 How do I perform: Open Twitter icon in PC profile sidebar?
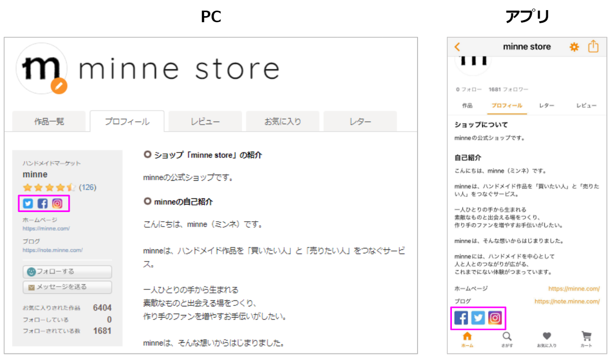click(28, 203)
